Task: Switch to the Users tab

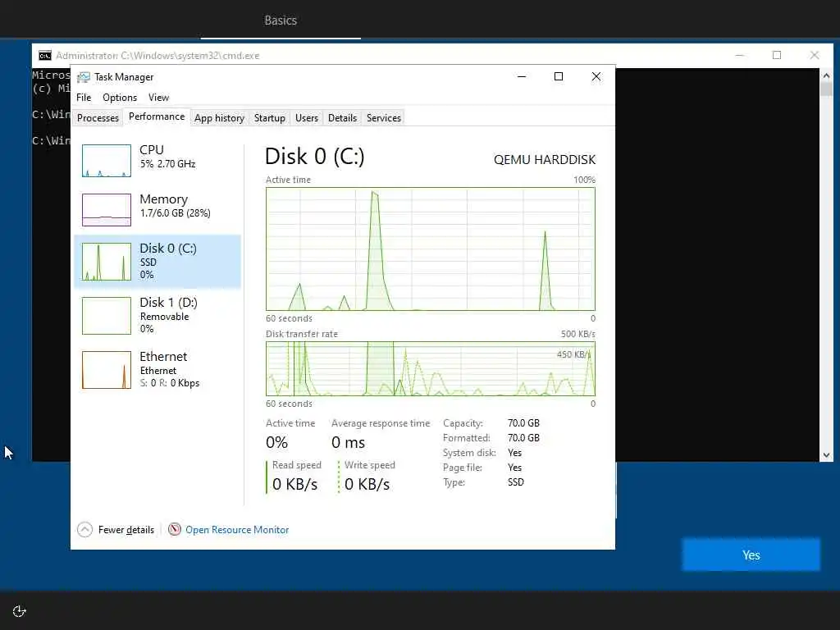Action: pos(307,118)
